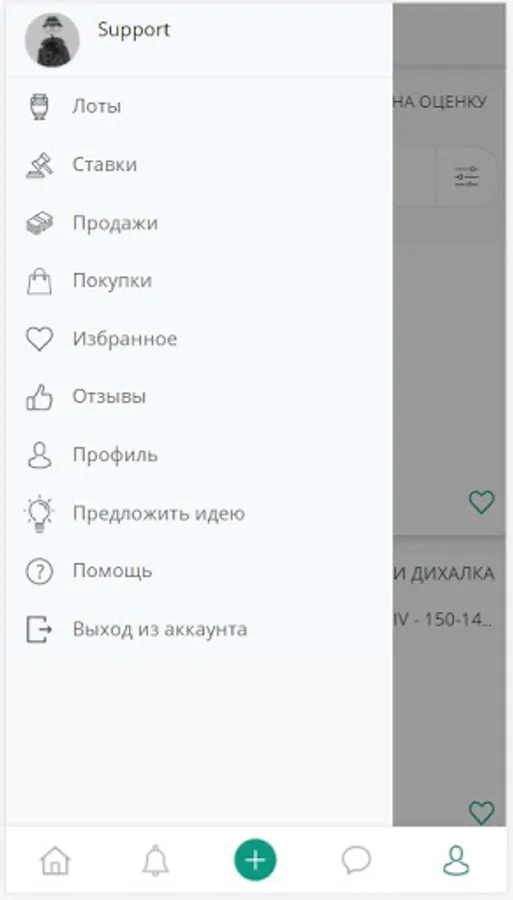Open notifications bell icon
Image resolution: width=513 pixels, height=900 pixels.
coord(155,860)
